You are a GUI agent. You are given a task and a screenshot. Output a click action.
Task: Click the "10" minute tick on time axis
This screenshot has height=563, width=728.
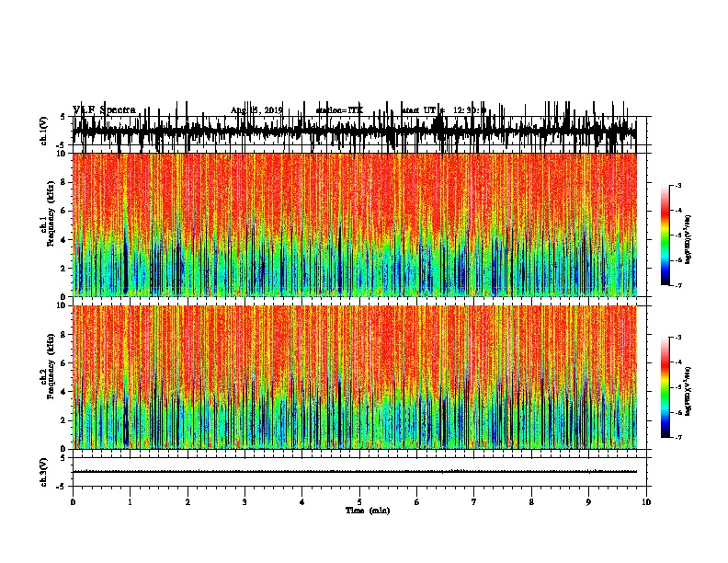(646, 501)
